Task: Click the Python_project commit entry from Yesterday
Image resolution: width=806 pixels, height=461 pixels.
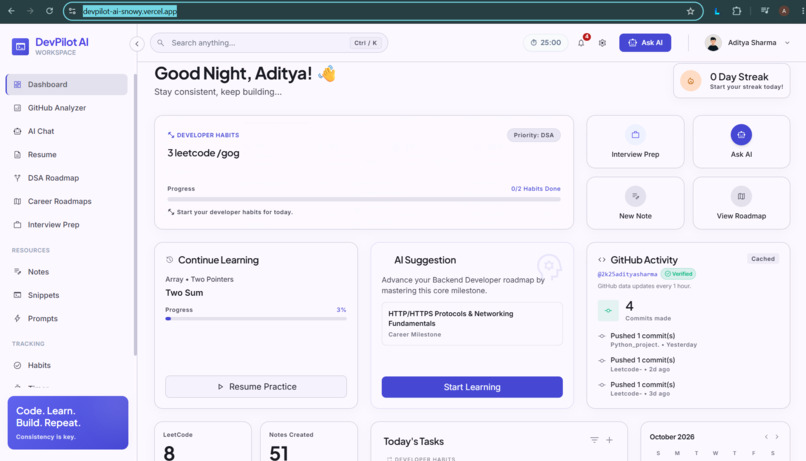Action: (x=689, y=340)
